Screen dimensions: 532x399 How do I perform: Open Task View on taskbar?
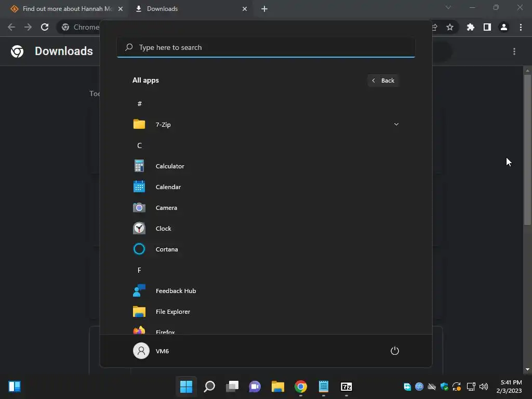(x=232, y=387)
